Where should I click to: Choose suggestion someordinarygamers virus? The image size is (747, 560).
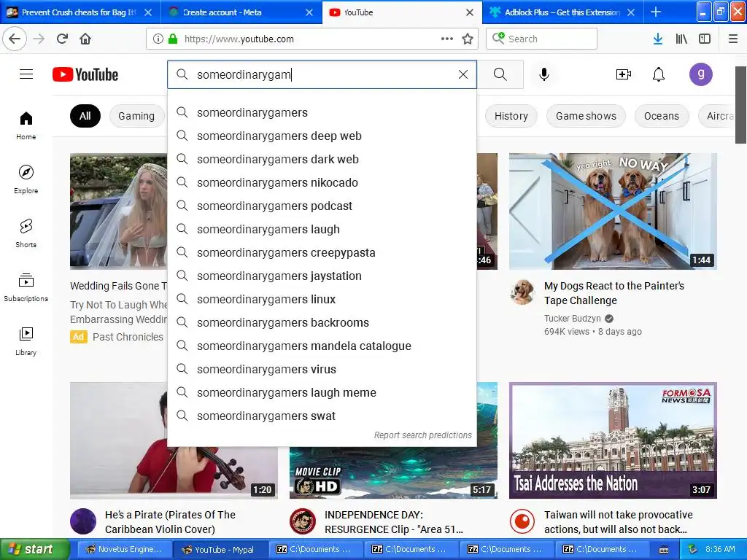pos(322,369)
